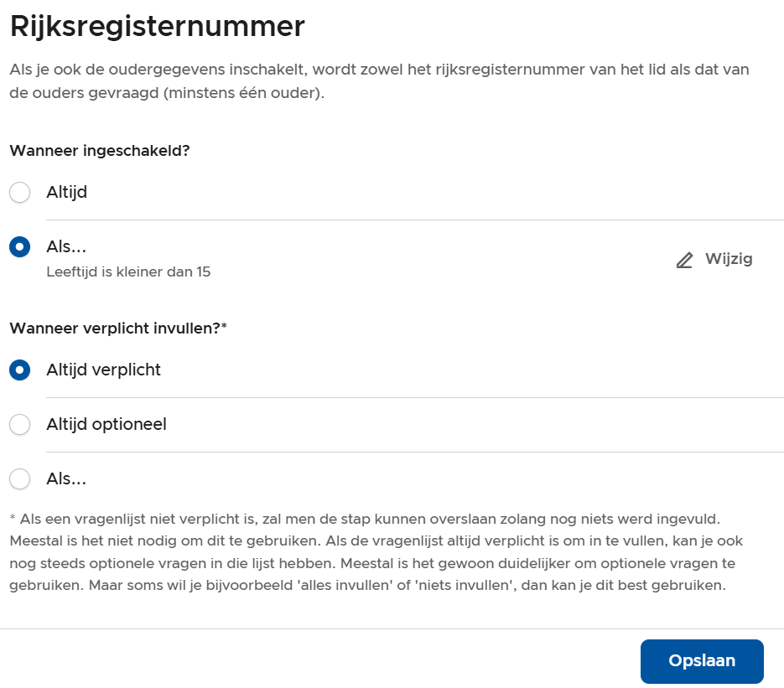Click the 'Wijzig' text link

pos(728,259)
